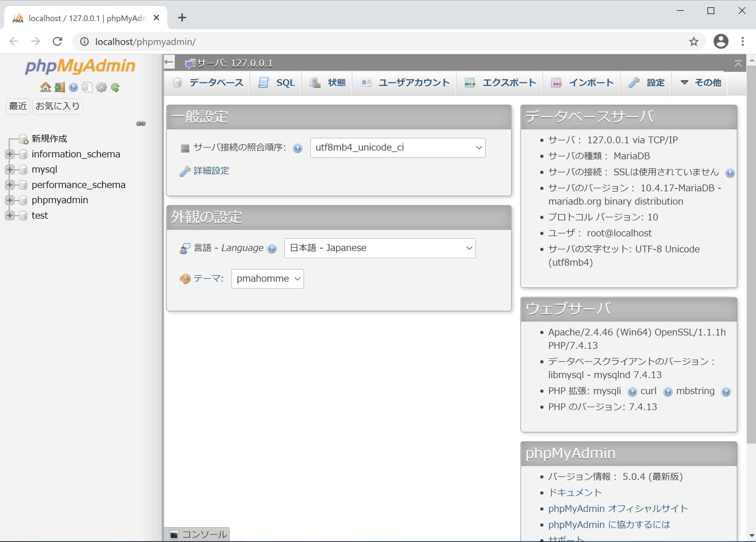756x542 pixels.
Task: Open the 詳細設定 link
Action: point(211,171)
